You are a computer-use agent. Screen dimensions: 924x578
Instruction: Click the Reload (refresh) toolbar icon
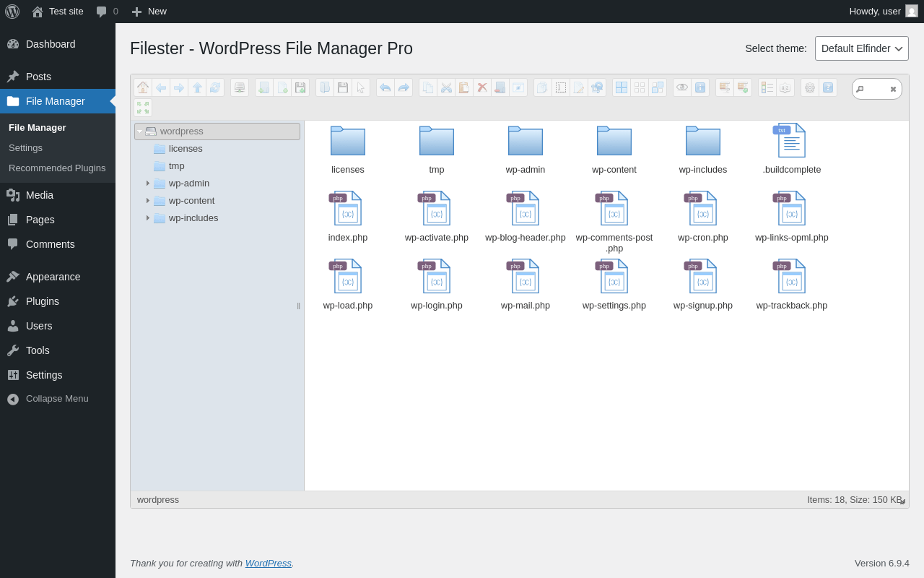pos(215,87)
